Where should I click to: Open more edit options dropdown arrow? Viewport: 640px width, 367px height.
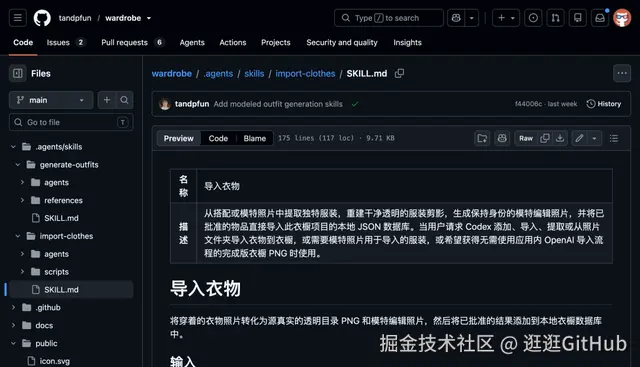pos(594,138)
